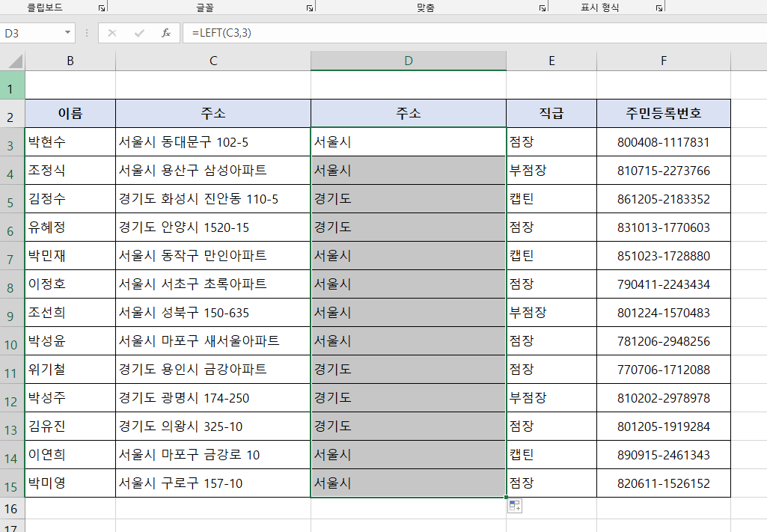This screenshot has height=532, width=767.
Task: Click the Name Box showing D3
Action: (x=31, y=33)
